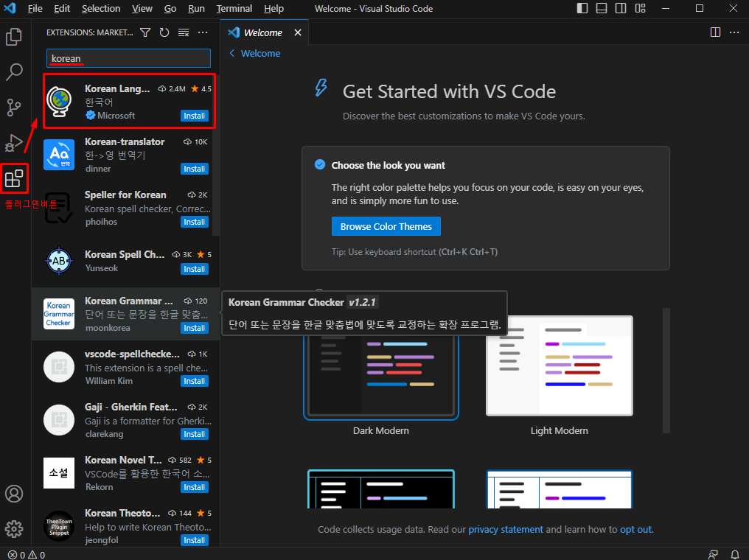Toggle secondary side bar layout icon
749x560 pixels.
tap(621, 9)
